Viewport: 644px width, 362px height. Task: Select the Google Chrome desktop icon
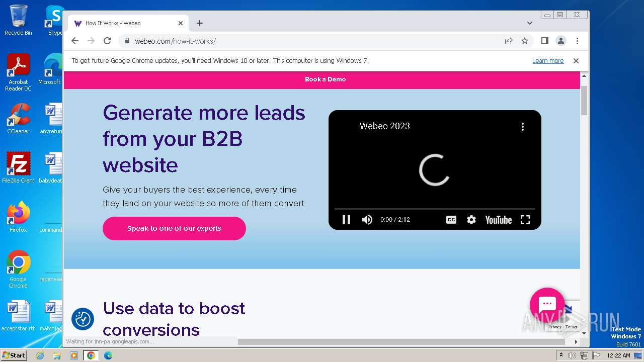point(18,269)
